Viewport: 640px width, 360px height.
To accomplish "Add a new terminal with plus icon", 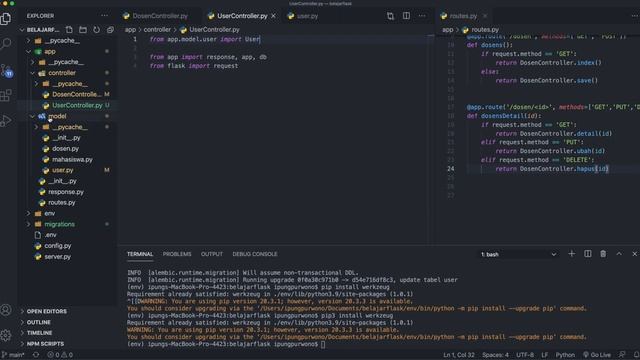I will (x=571, y=254).
